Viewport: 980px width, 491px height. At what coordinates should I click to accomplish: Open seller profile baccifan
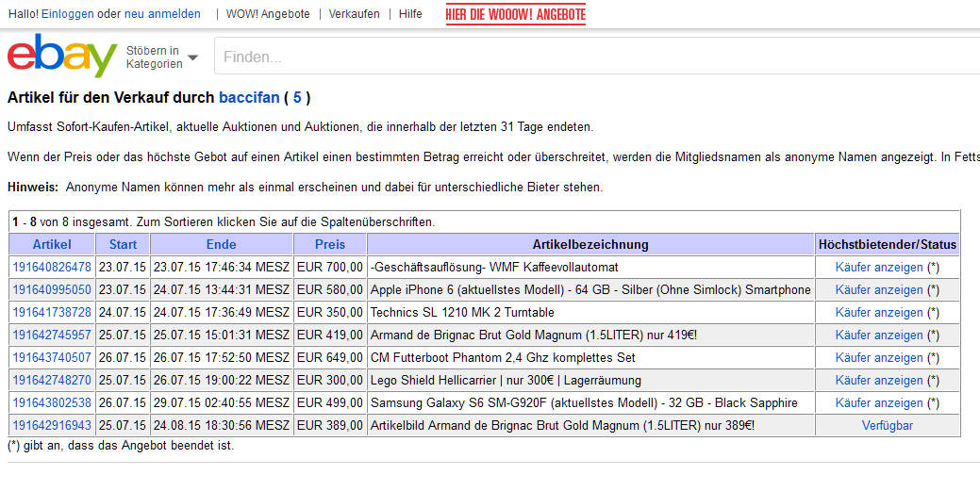coord(249,97)
